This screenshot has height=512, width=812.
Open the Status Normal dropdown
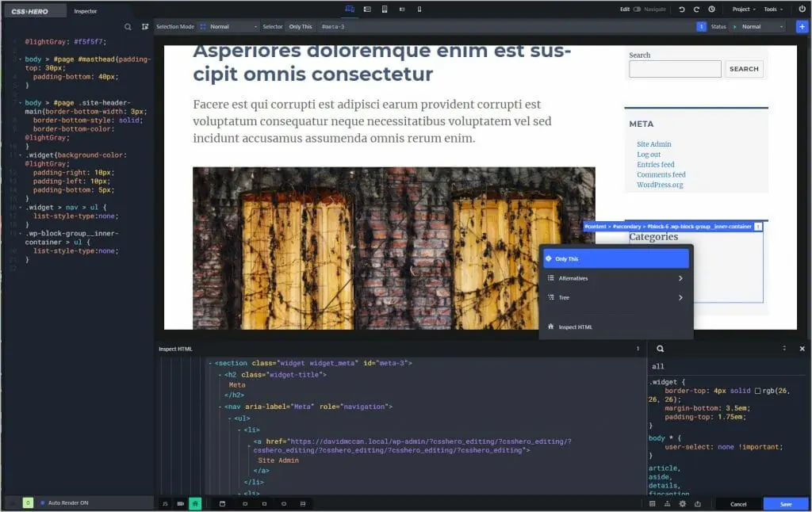click(756, 26)
